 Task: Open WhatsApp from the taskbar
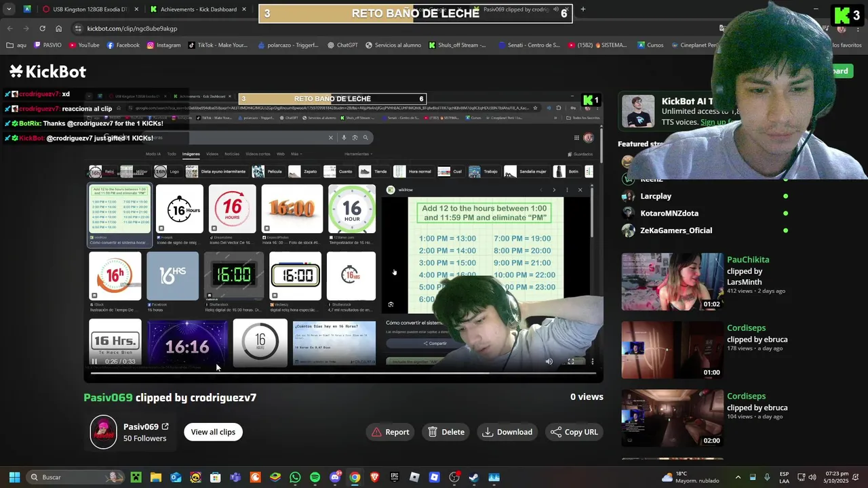coord(295,477)
